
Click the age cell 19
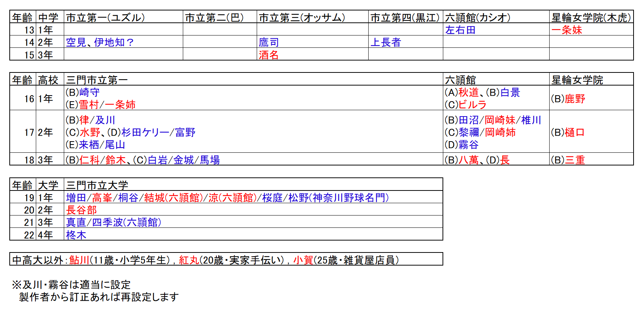tap(23, 197)
